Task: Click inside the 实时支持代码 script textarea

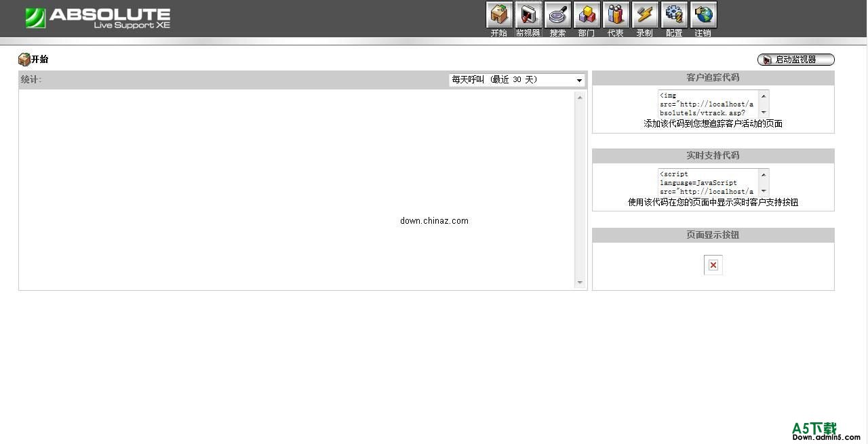Action: 708,182
